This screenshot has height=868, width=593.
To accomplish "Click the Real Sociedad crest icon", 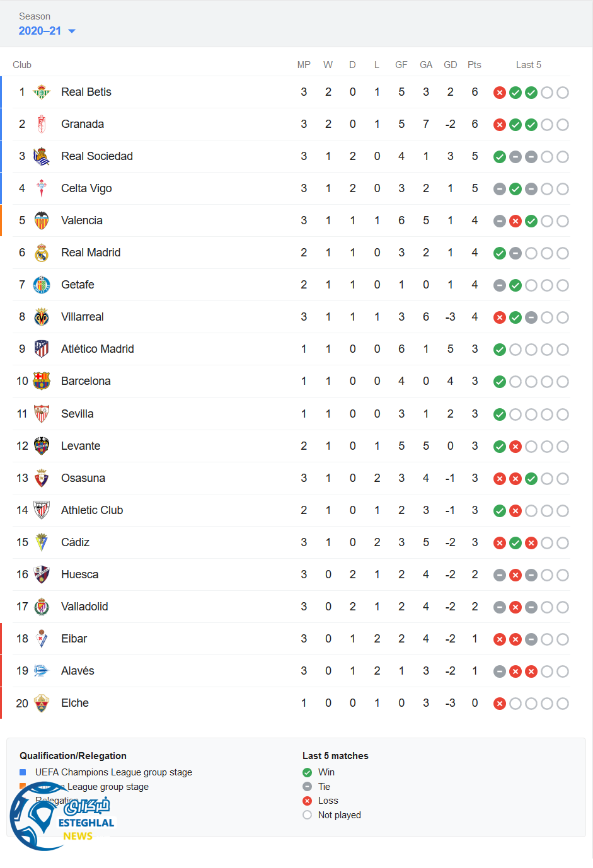I will (x=42, y=157).
